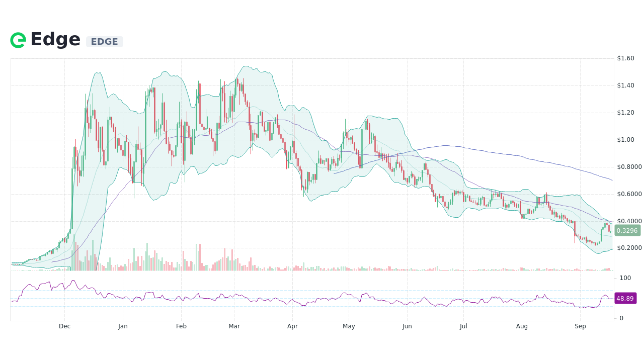Click the green Edge logo icon

pos(18,40)
